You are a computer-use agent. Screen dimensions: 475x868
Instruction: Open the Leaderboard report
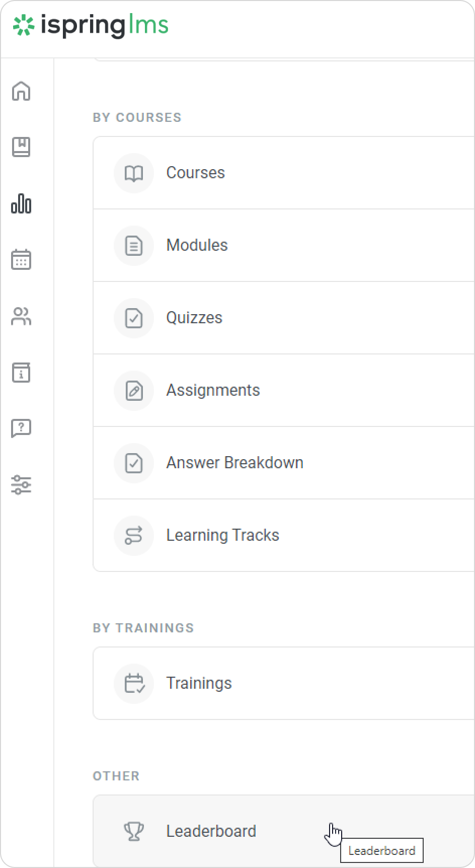(x=211, y=831)
